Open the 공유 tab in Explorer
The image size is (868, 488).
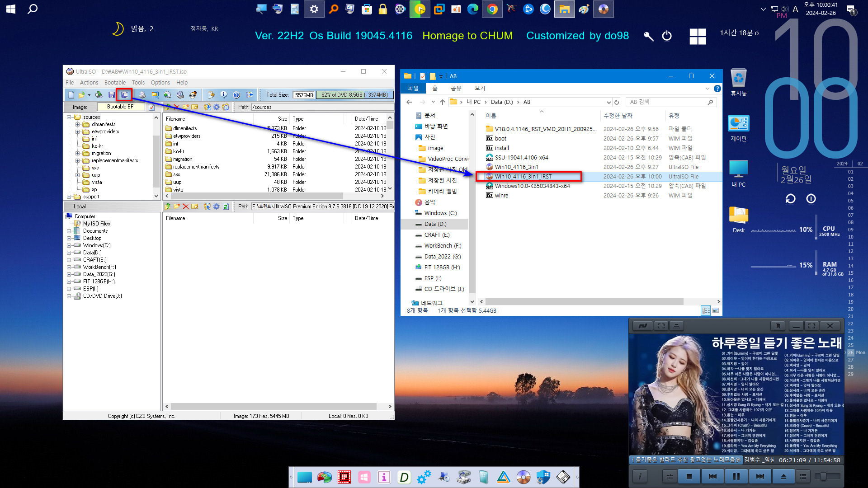456,88
